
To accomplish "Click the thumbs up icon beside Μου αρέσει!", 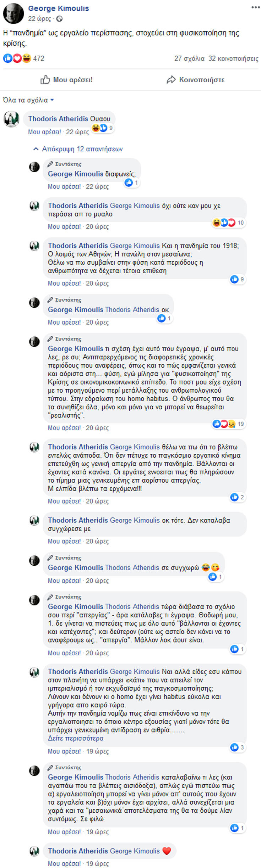I will tap(45, 79).
